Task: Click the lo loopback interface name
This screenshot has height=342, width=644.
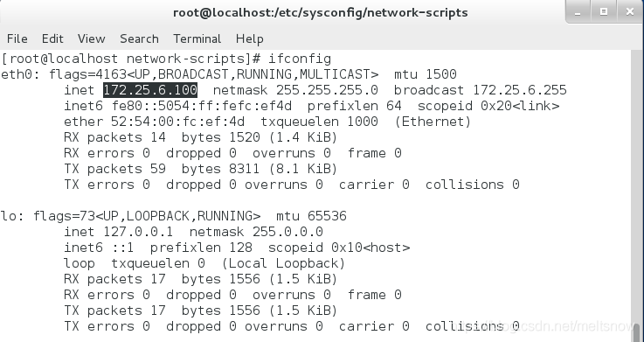Action: (9, 216)
